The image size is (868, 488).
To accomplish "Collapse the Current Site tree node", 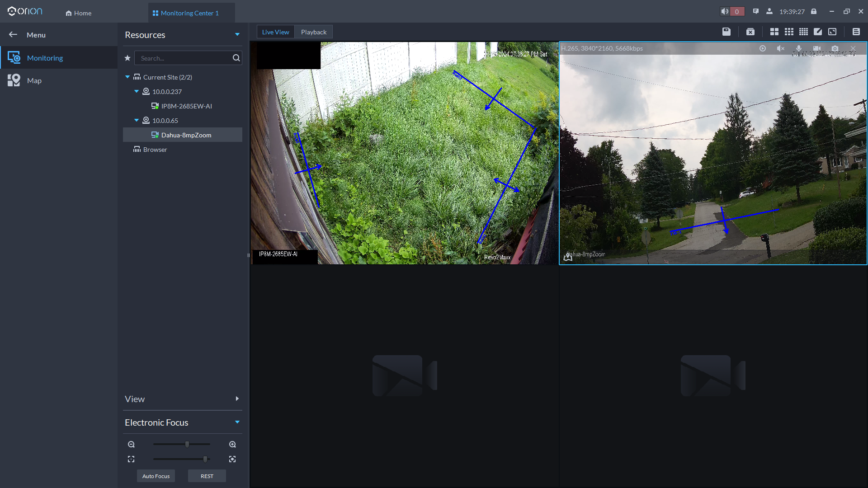I will pos(127,77).
